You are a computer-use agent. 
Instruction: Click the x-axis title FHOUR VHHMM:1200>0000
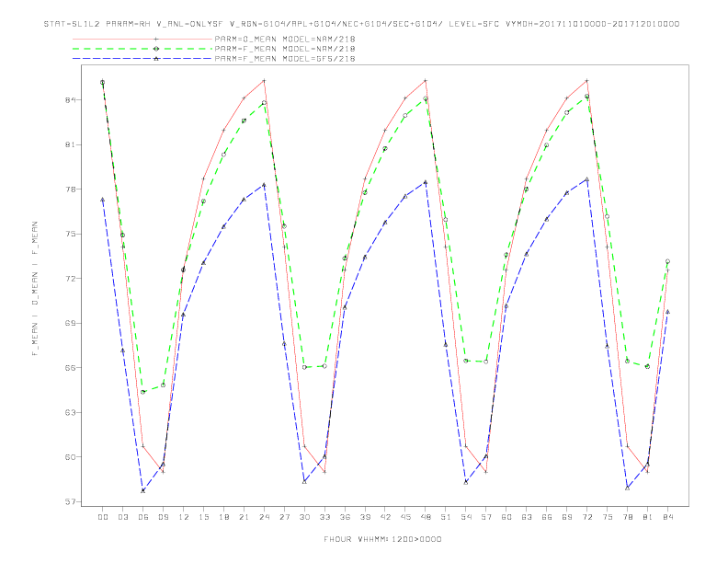[x=382, y=539]
